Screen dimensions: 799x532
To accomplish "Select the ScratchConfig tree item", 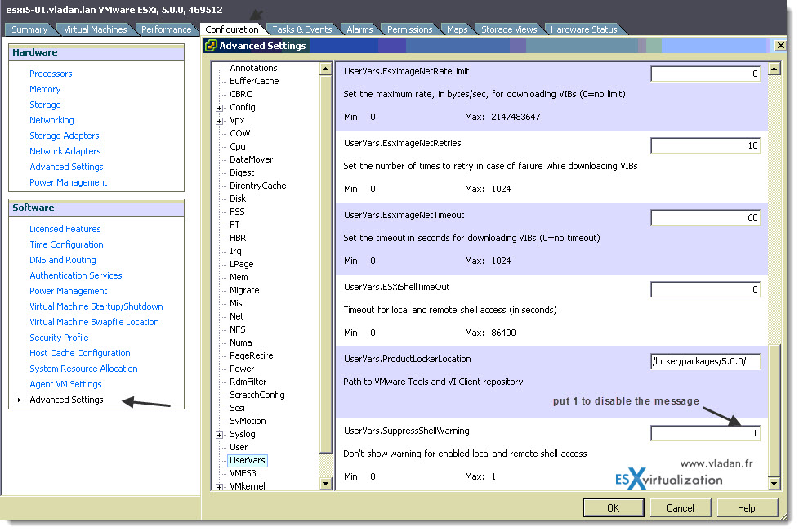I will click(x=257, y=395).
